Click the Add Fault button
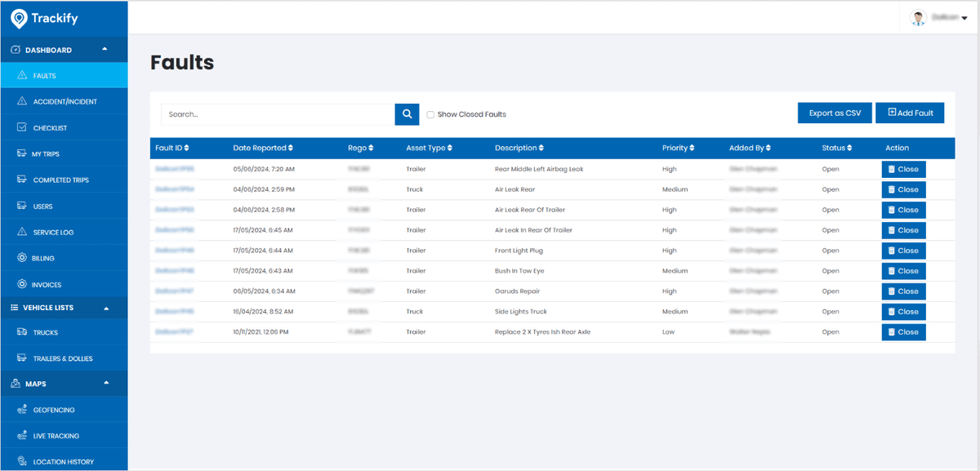980x471 pixels. point(910,113)
